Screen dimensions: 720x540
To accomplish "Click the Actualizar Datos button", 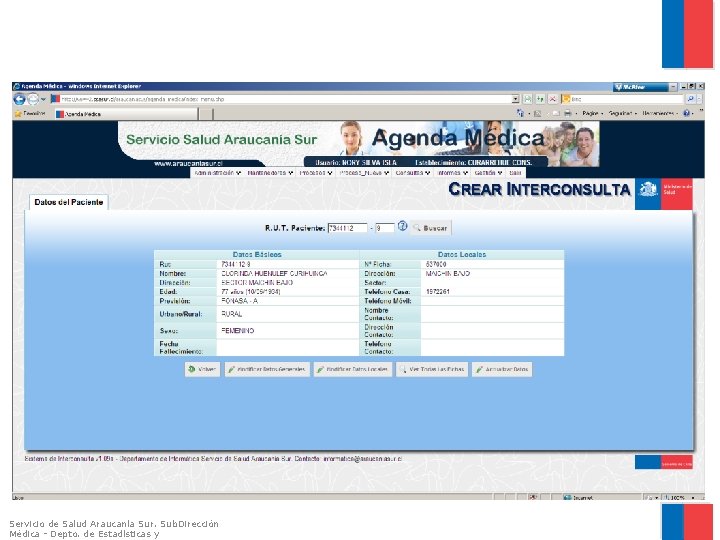I will pyautogui.click(x=502, y=369).
